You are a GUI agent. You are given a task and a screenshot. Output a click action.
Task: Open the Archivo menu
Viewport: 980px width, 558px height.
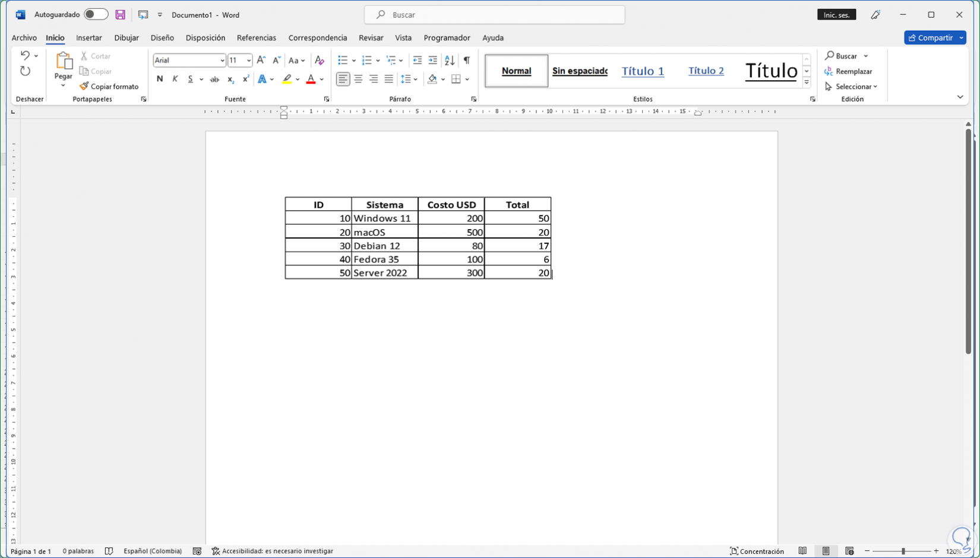click(24, 38)
